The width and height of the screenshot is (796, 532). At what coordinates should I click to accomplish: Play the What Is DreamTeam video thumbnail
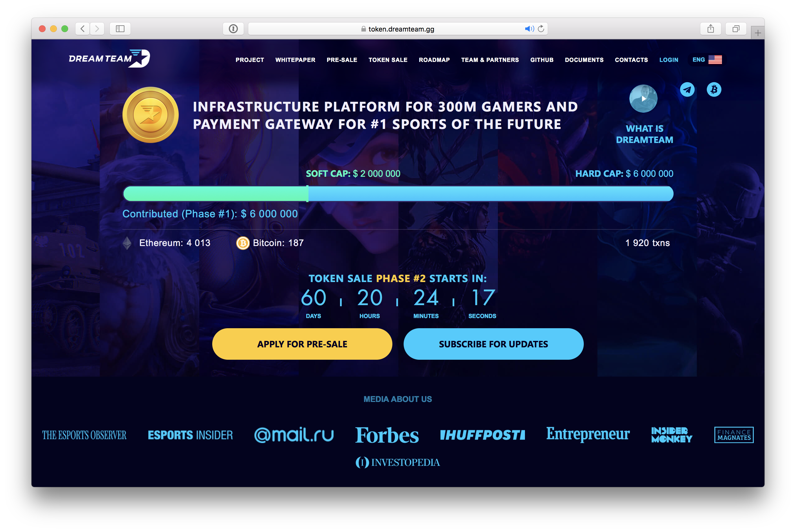coord(643,99)
